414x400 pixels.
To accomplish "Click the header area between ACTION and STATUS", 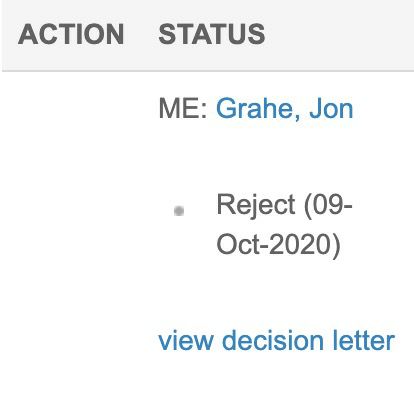I will [x=141, y=34].
